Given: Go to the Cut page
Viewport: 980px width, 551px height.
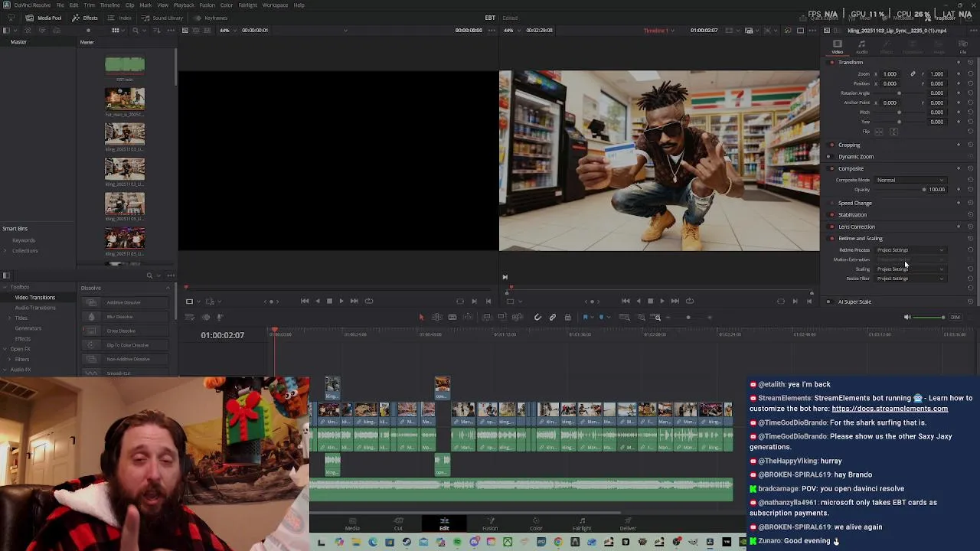Looking at the screenshot, I should point(398,523).
